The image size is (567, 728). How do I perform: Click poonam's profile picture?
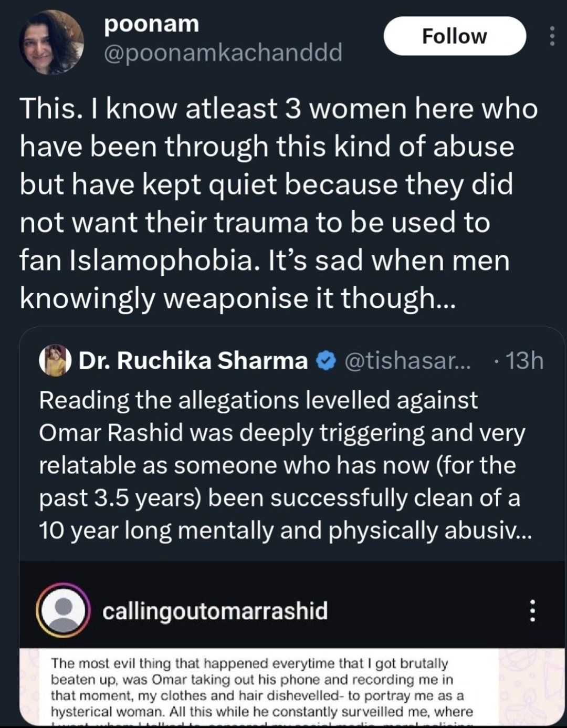(51, 43)
